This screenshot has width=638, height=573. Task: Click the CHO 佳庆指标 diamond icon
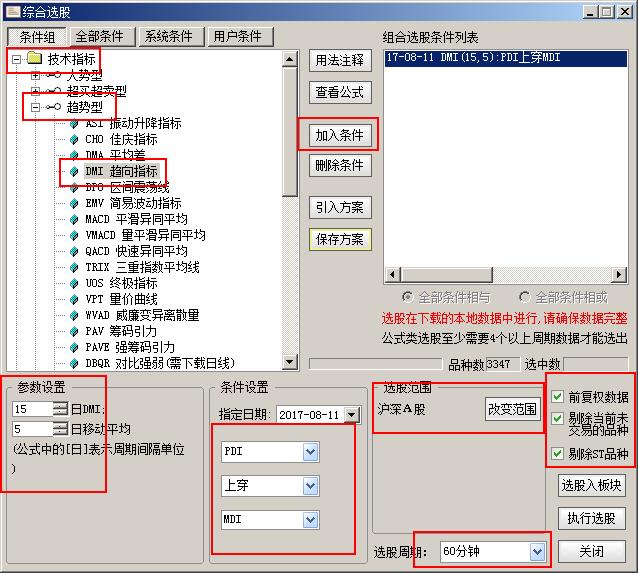(x=74, y=139)
